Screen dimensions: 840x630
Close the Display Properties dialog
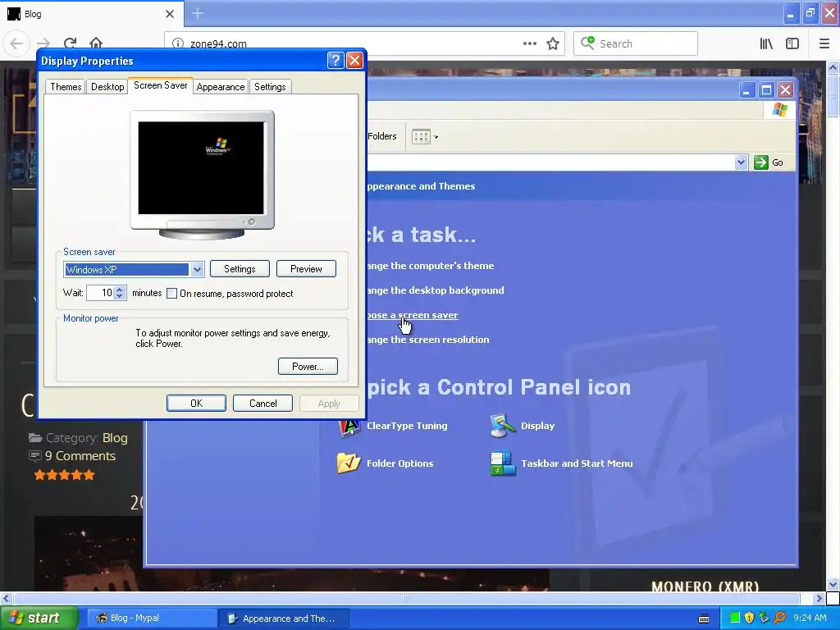pyautogui.click(x=354, y=61)
